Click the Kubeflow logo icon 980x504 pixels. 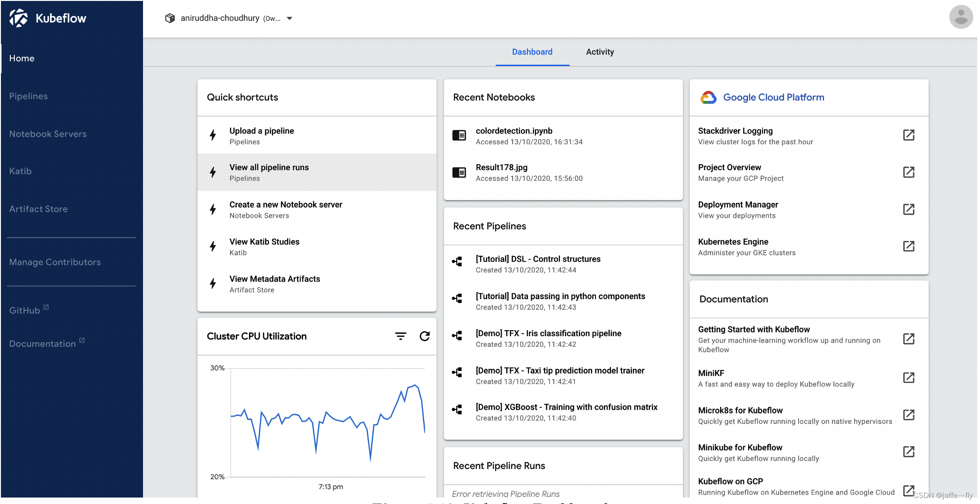click(19, 18)
